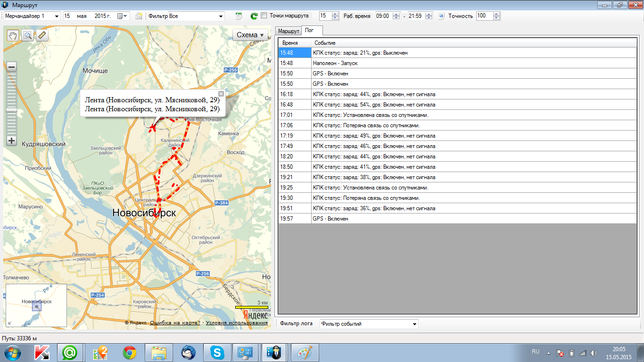This screenshot has width=644, height=362.
Task: Open the Ошибка на карте? link
Action: tap(175, 323)
